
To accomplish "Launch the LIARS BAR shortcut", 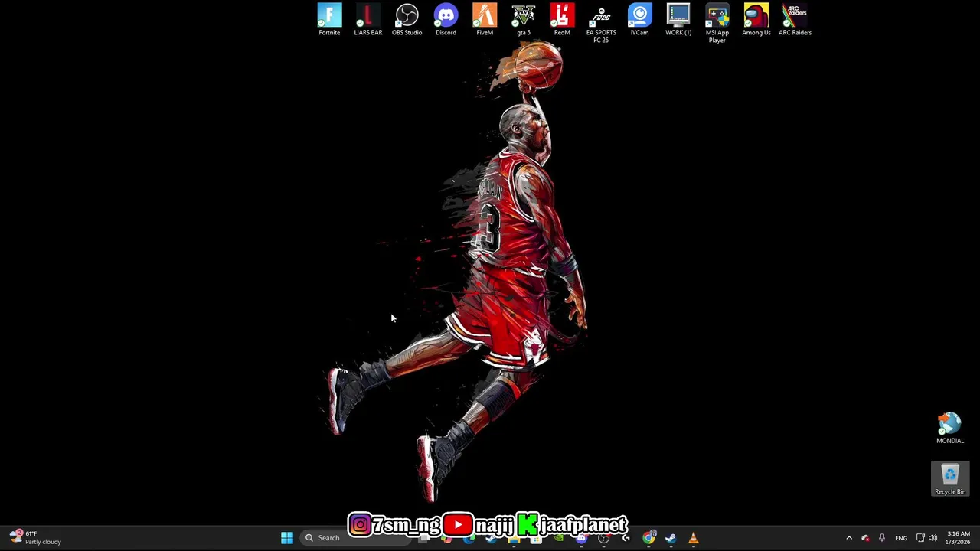I will click(x=368, y=20).
